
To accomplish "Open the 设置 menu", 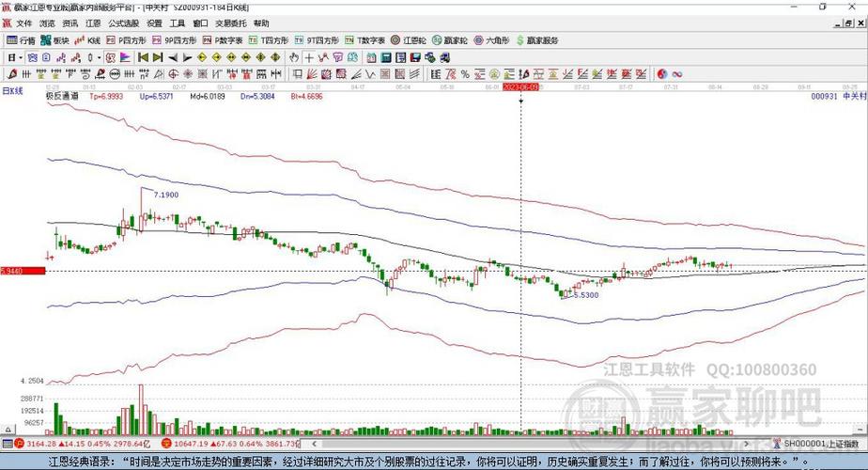I will pyautogui.click(x=154, y=23).
